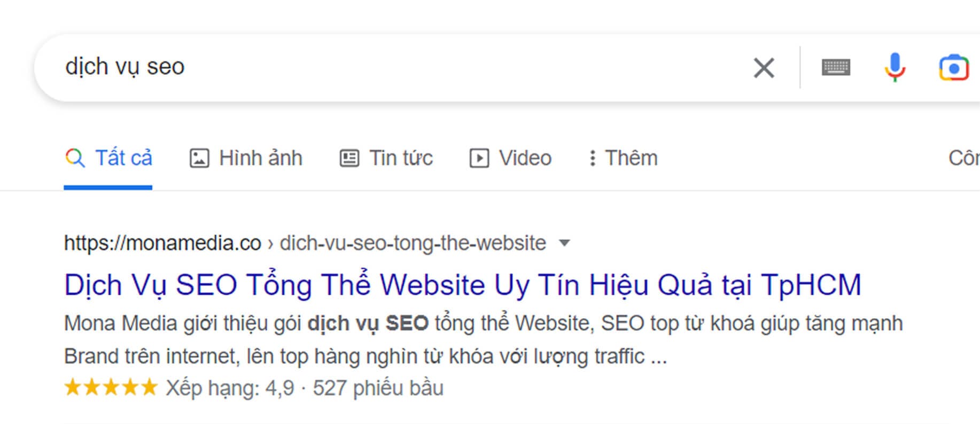Click the magnifier icon beside Tất cả
The width and height of the screenshot is (980, 424).
click(75, 158)
